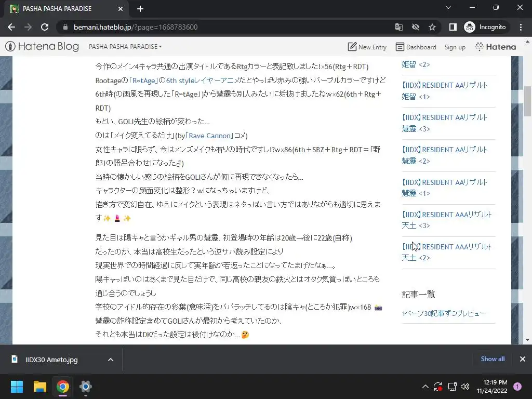
Task: Open the Hatena logo link
Action: [496, 47]
